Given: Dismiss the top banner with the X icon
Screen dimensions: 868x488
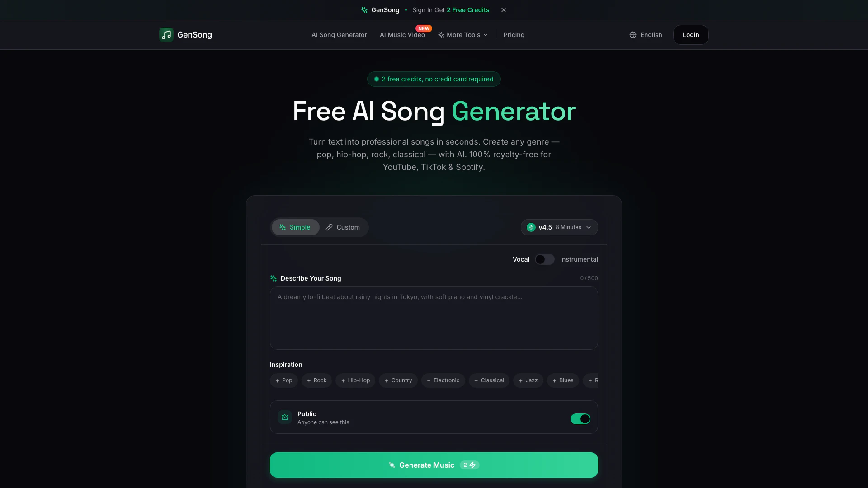Looking at the screenshot, I should [x=504, y=10].
